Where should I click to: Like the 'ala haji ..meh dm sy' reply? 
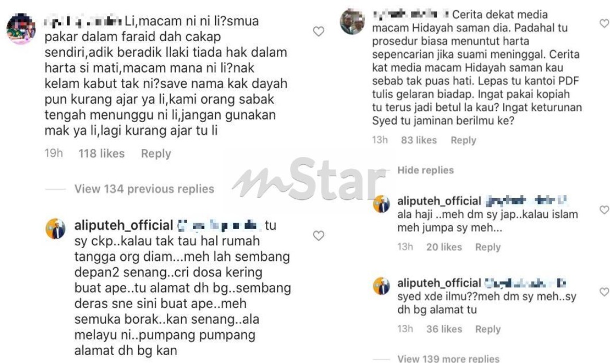point(605,210)
